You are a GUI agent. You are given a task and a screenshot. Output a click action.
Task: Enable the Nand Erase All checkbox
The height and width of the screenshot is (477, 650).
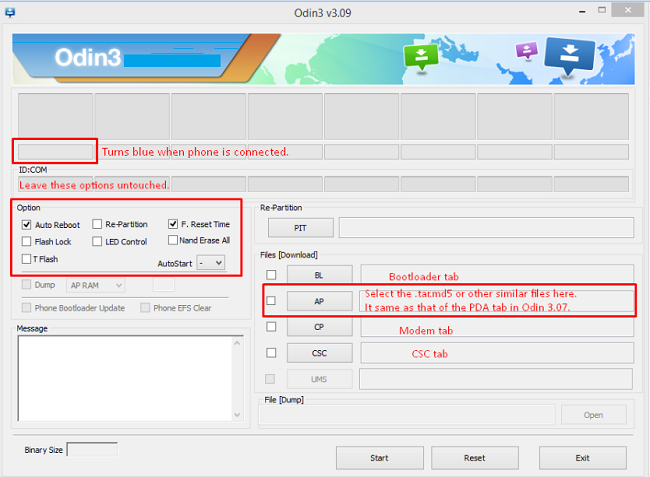point(173,240)
